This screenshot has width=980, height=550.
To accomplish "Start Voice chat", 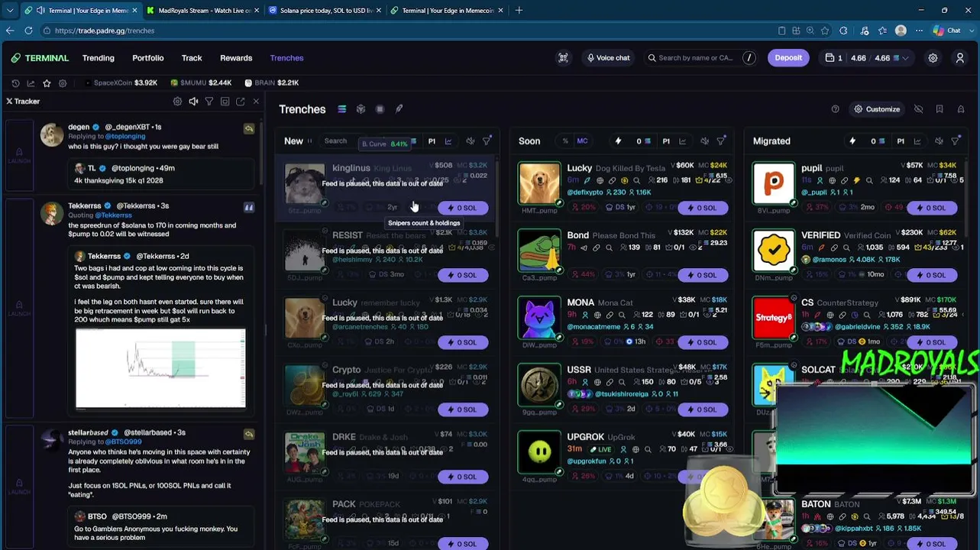I will click(608, 58).
